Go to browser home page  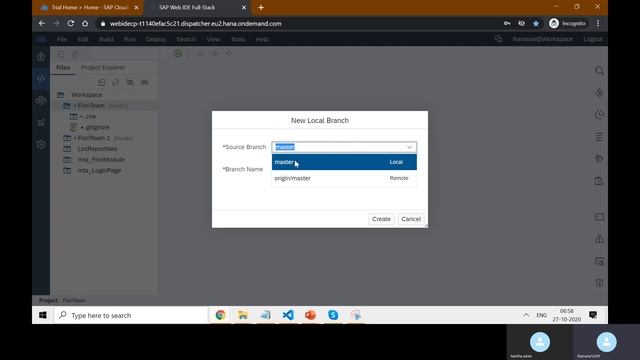[x=85, y=24]
